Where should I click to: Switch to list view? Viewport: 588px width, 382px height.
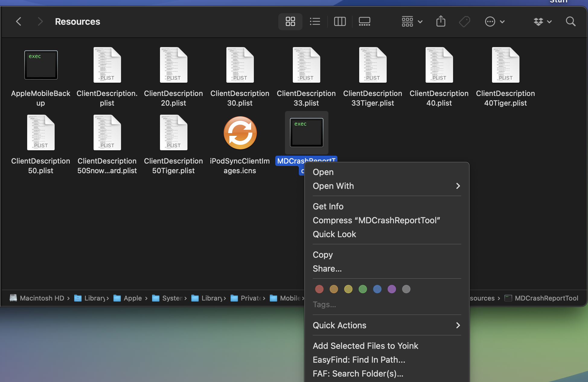tap(315, 21)
